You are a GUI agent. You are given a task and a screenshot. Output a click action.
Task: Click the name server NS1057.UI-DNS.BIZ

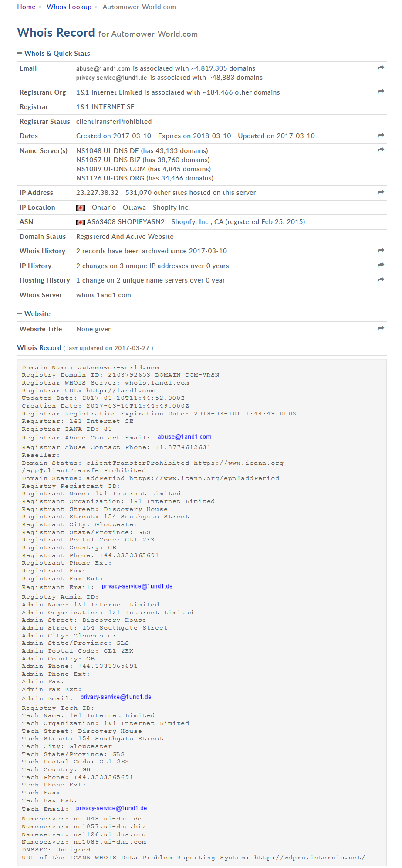108,160
